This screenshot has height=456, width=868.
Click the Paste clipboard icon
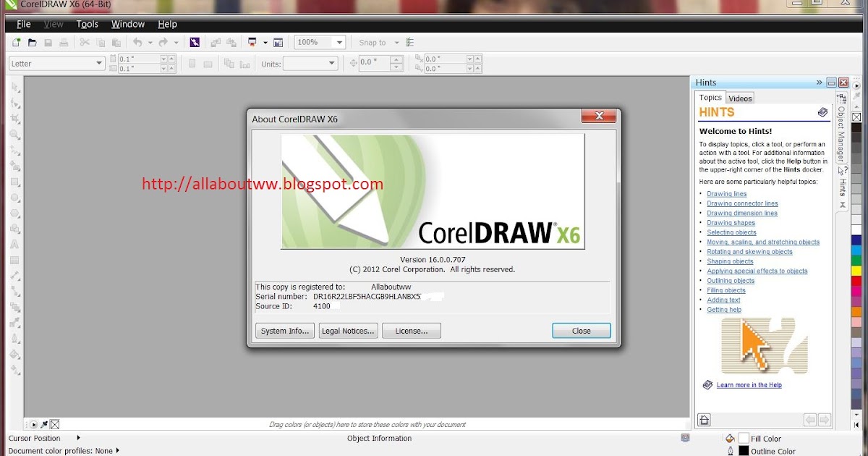[x=116, y=43]
